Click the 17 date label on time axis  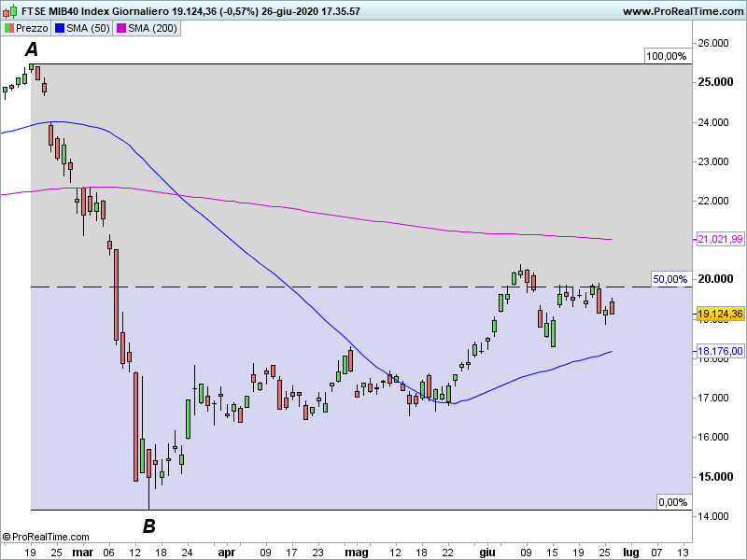coord(291,553)
